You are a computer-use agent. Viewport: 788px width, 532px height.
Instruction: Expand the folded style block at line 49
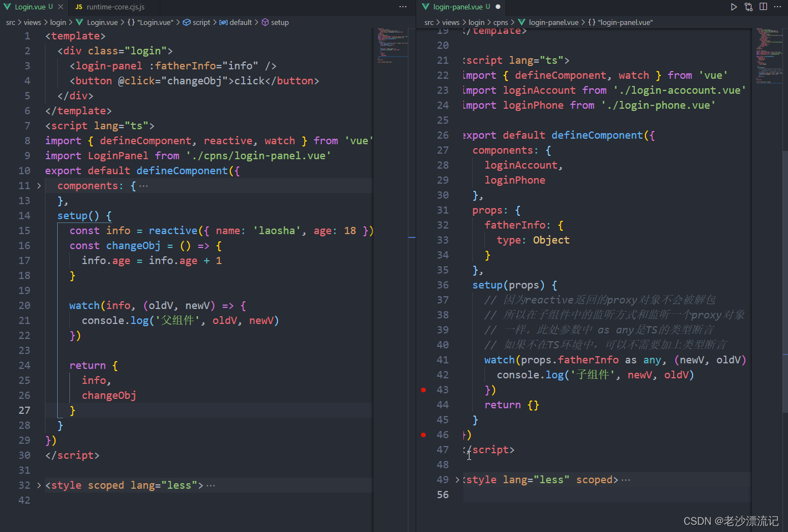(x=457, y=480)
